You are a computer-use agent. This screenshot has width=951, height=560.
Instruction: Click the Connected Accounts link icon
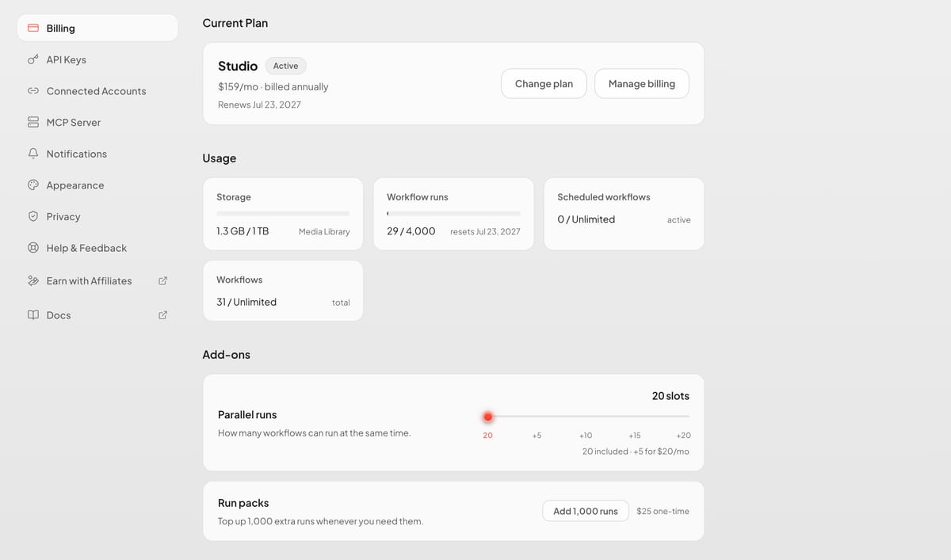click(33, 91)
